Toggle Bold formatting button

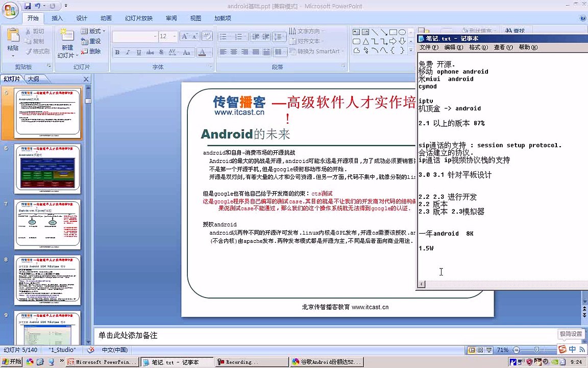(117, 52)
